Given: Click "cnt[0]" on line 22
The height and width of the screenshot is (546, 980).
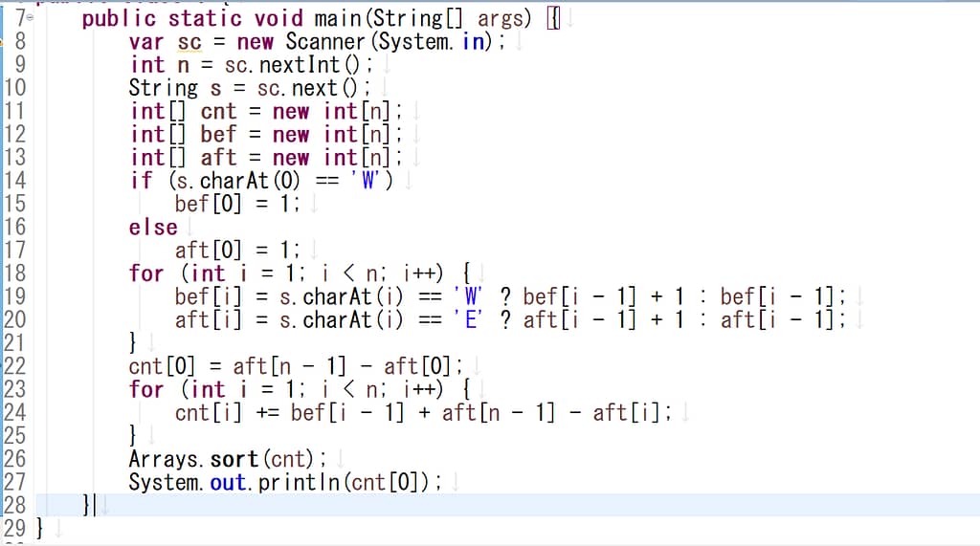Looking at the screenshot, I should (x=162, y=366).
